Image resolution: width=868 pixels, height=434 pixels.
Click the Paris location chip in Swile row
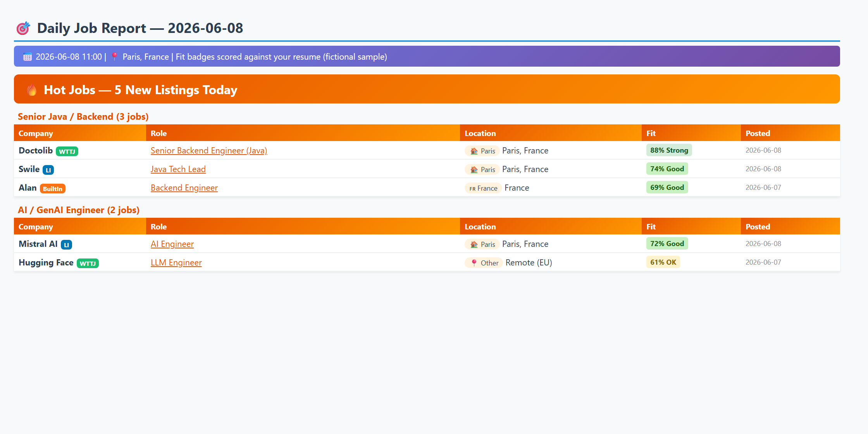[x=482, y=170]
